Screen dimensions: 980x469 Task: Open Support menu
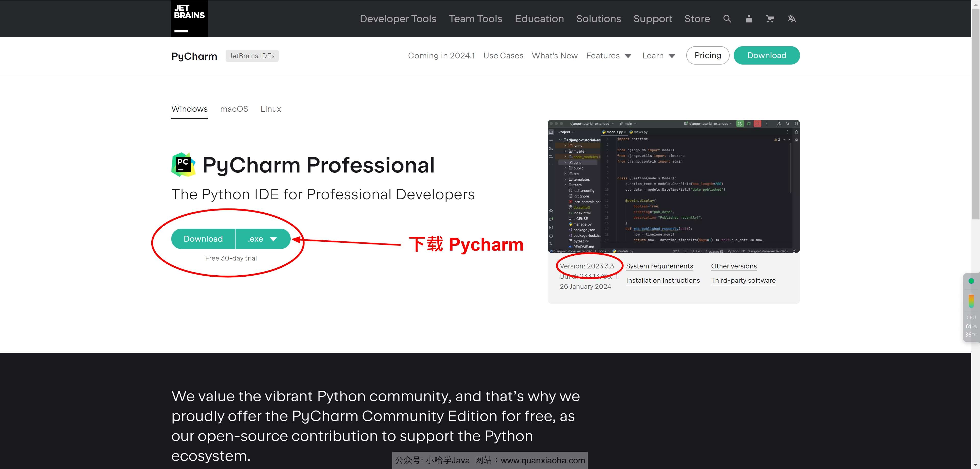tap(653, 19)
